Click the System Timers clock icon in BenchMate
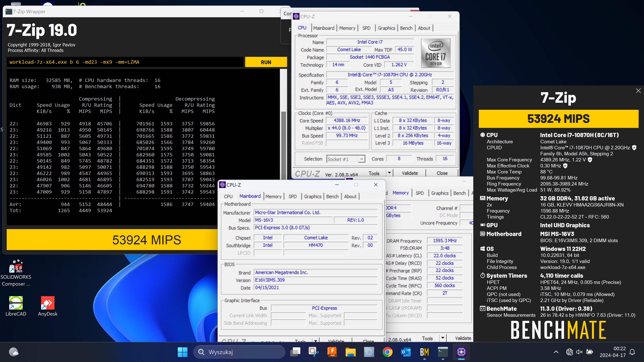Screen dimensions: 644x362 click(482, 276)
